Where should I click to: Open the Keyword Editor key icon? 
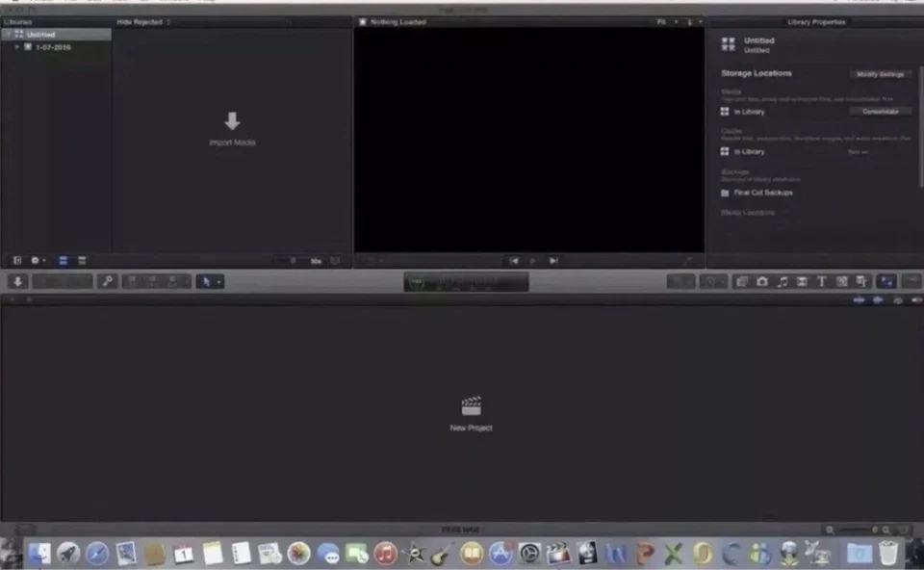point(108,281)
